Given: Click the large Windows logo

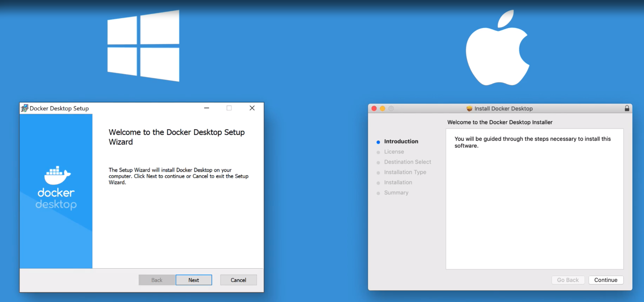Looking at the screenshot, I should pos(143,46).
